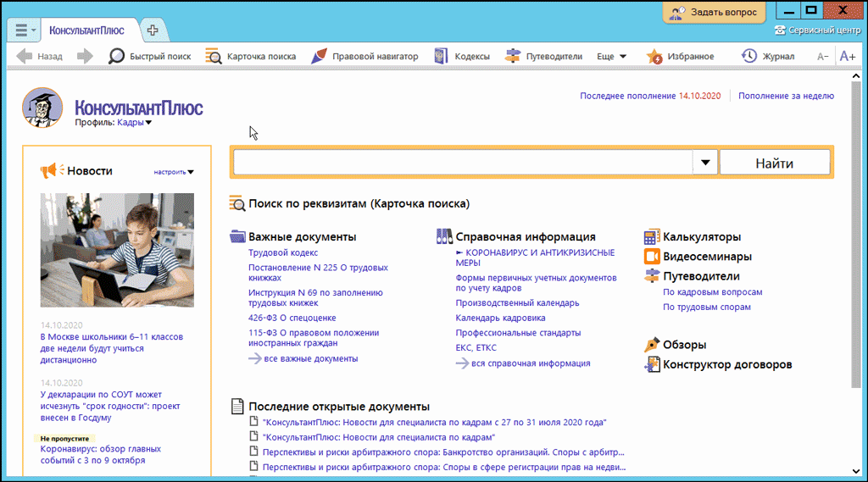
Task: Click the Back arrow icon
Action: tap(25, 56)
